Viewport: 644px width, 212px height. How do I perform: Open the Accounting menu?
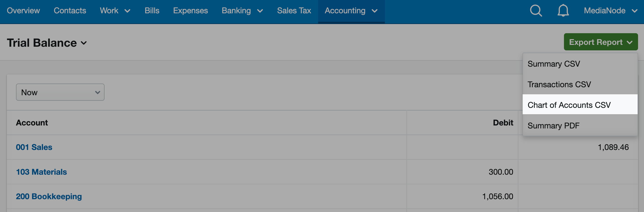(x=351, y=11)
